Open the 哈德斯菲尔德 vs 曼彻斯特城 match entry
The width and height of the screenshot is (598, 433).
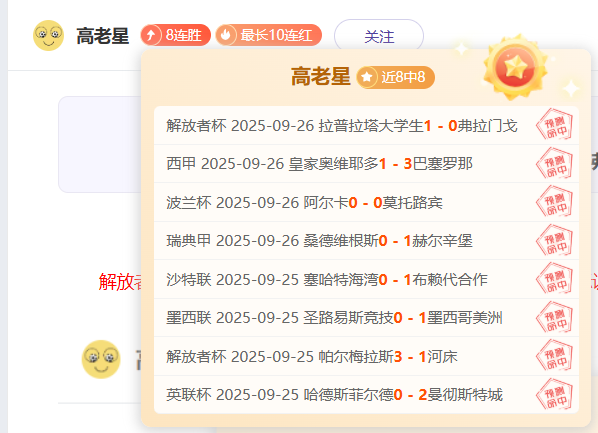(x=366, y=394)
